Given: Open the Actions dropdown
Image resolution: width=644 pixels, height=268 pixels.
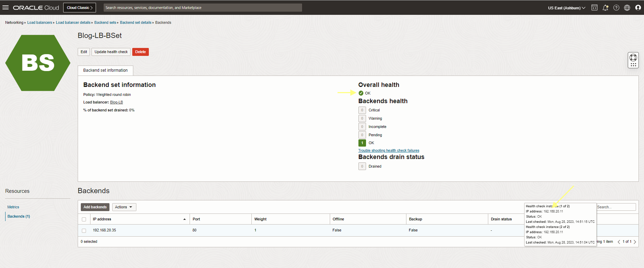Looking at the screenshot, I should coord(124,207).
